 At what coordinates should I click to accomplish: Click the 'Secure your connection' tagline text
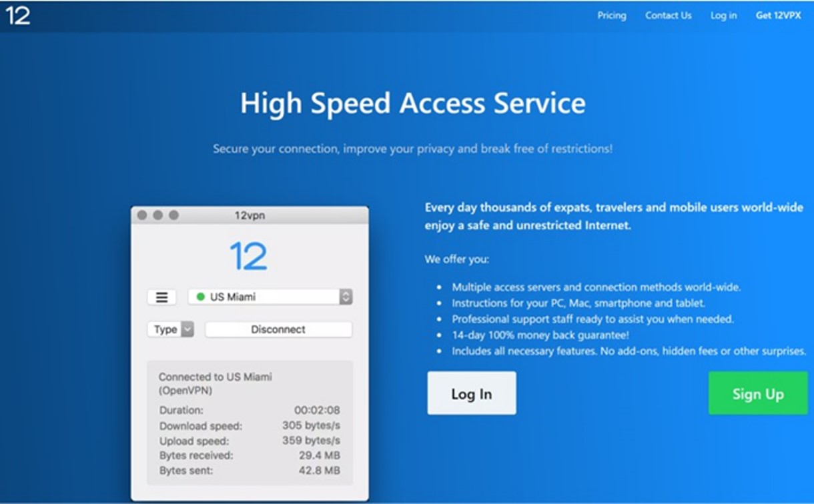(x=413, y=149)
